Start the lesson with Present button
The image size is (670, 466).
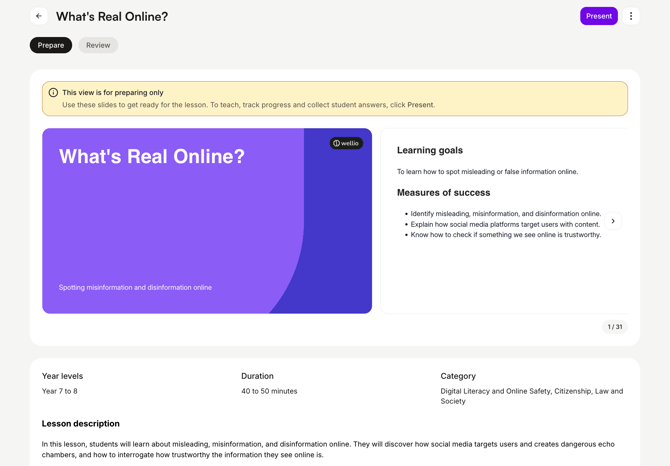[599, 16]
